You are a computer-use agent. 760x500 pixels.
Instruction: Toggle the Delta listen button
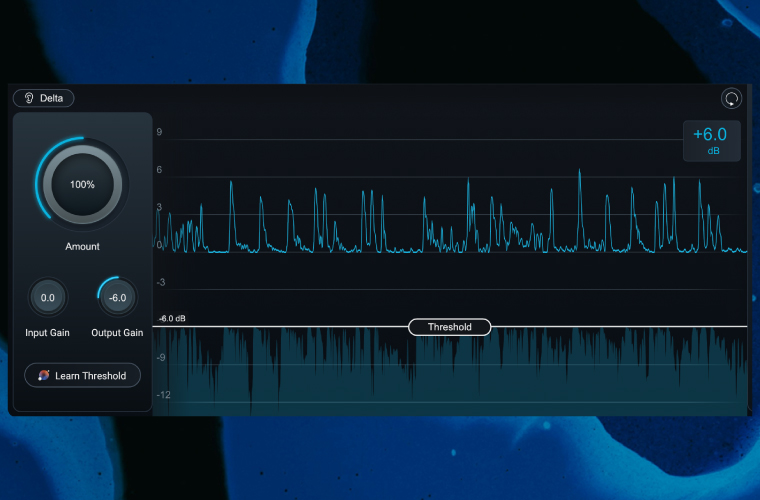click(x=44, y=98)
